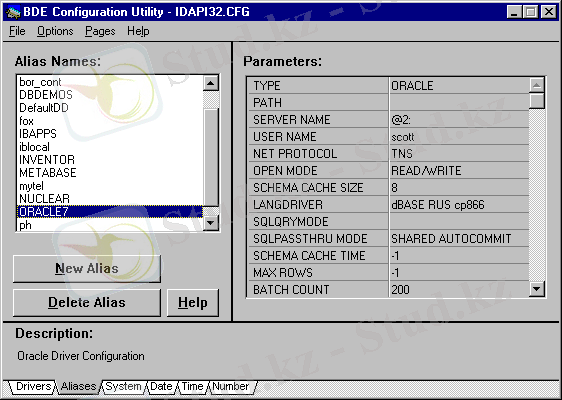Click Alias Names scroll down arrow
562x400 pixels.
coord(211,223)
